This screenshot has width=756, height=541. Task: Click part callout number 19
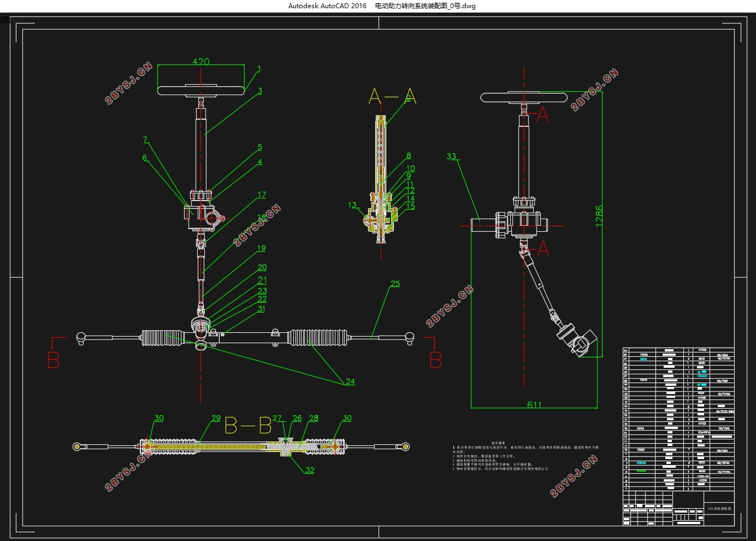(261, 248)
